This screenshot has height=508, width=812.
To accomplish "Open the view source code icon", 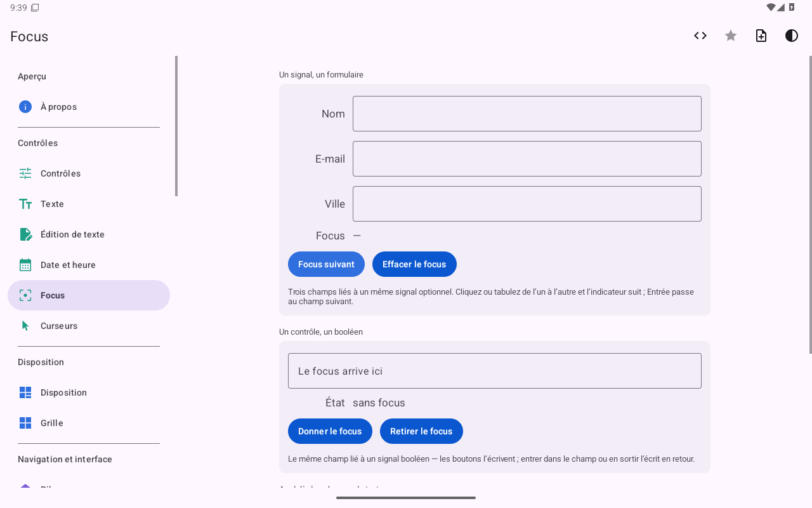I will click(x=700, y=36).
